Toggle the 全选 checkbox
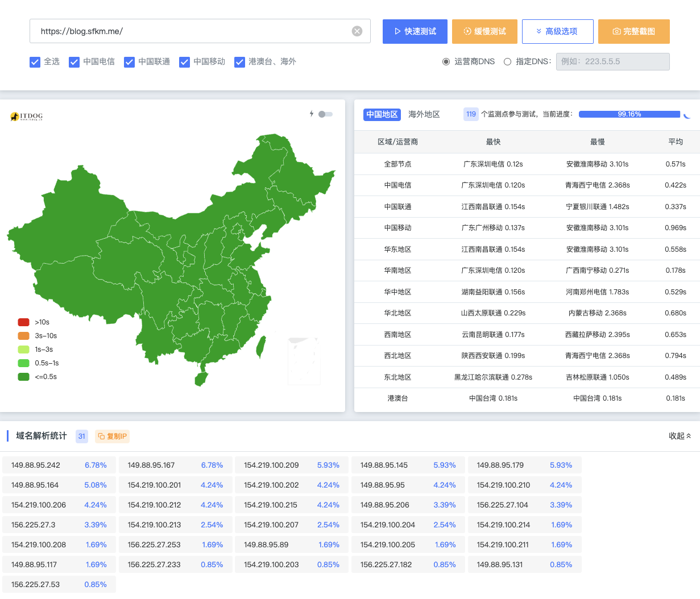Screen dimensions: 700x599 click(35, 62)
